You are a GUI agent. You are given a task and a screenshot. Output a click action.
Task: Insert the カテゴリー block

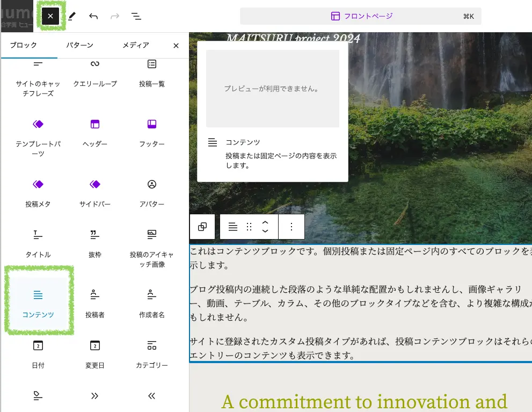tap(151, 353)
